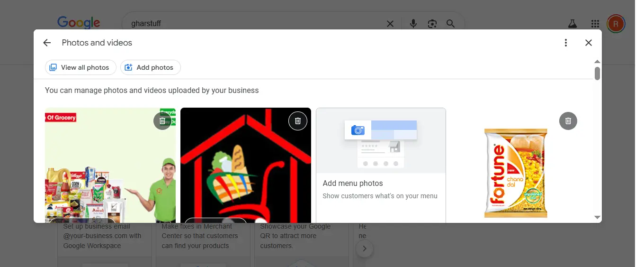Delete the red house logo photo

298,121
